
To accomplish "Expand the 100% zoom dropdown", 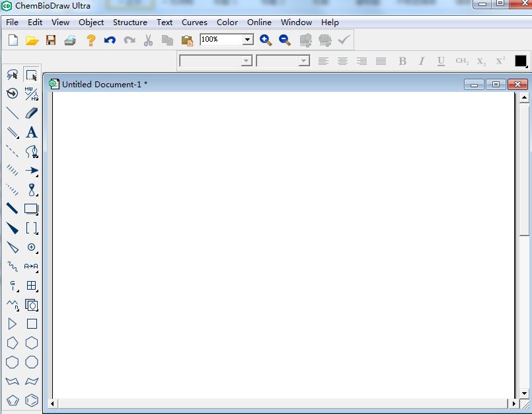I will pos(248,40).
